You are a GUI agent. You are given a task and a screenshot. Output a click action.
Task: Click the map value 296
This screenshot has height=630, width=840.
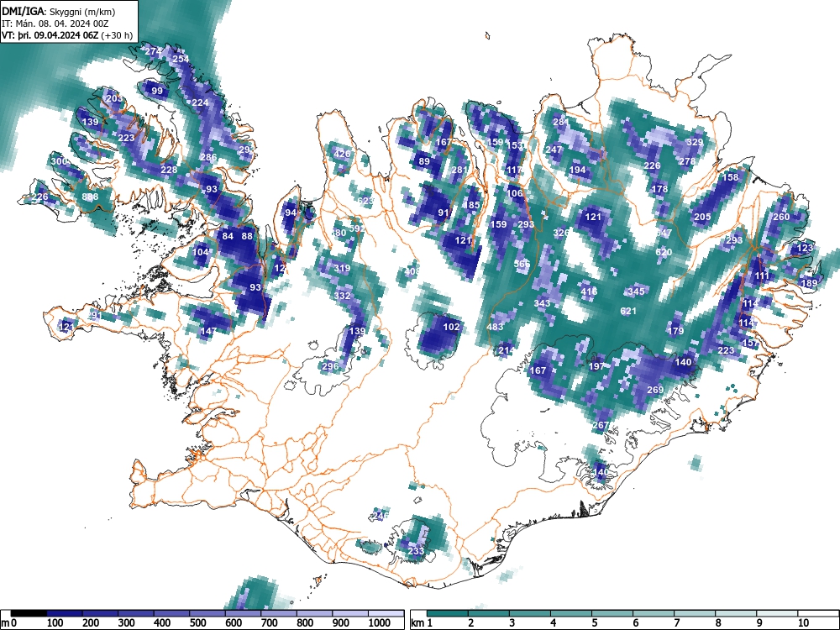[330, 366]
